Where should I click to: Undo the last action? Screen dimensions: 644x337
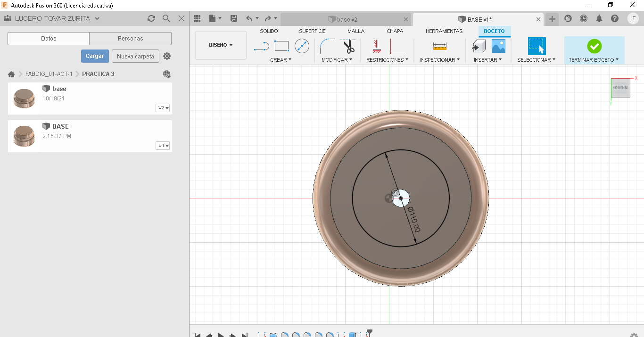[x=249, y=18]
